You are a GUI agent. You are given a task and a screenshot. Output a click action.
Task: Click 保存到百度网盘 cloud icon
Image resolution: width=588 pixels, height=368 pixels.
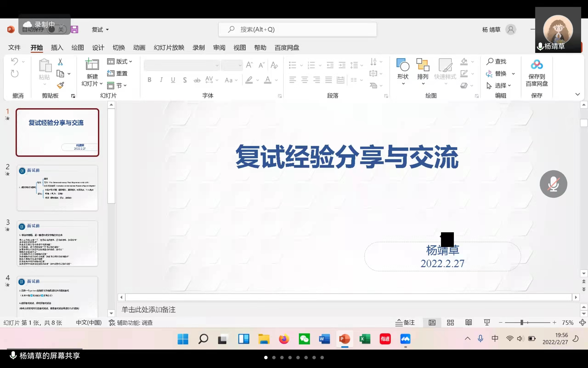coord(537,64)
